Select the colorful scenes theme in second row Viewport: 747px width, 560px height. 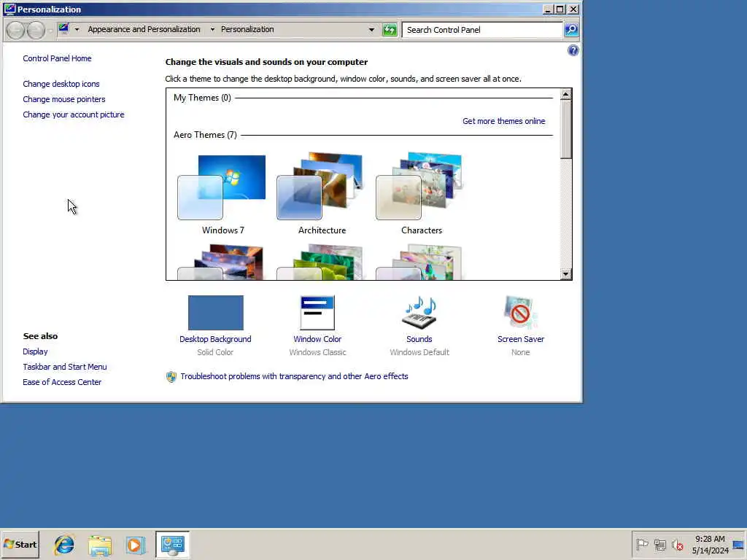click(420, 262)
